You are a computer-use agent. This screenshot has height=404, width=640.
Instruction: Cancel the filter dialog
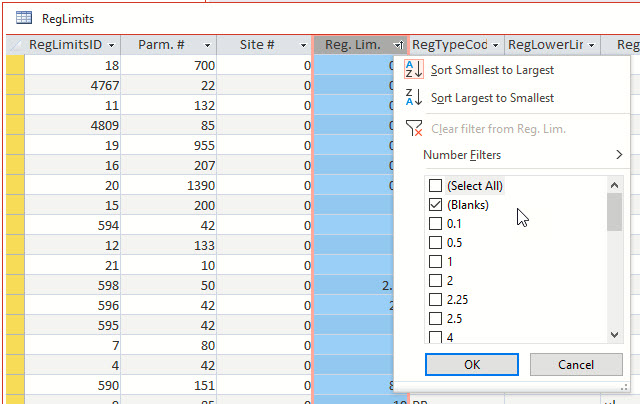pyautogui.click(x=576, y=364)
